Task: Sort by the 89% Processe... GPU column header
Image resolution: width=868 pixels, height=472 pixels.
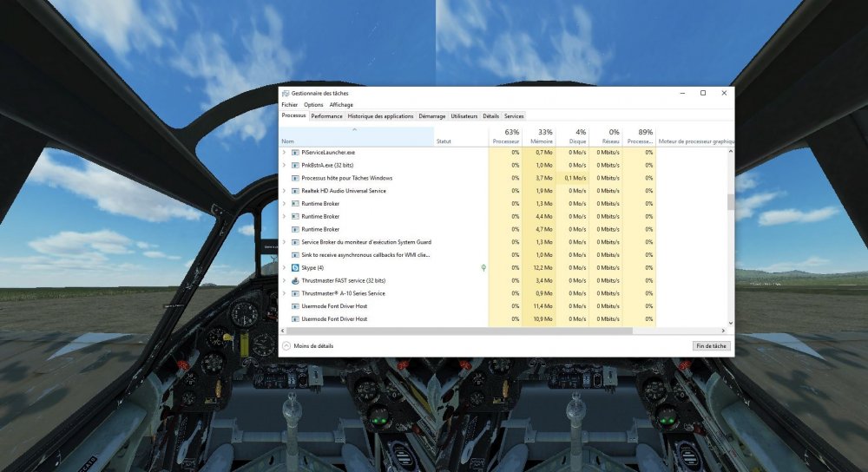Action: tap(640, 137)
